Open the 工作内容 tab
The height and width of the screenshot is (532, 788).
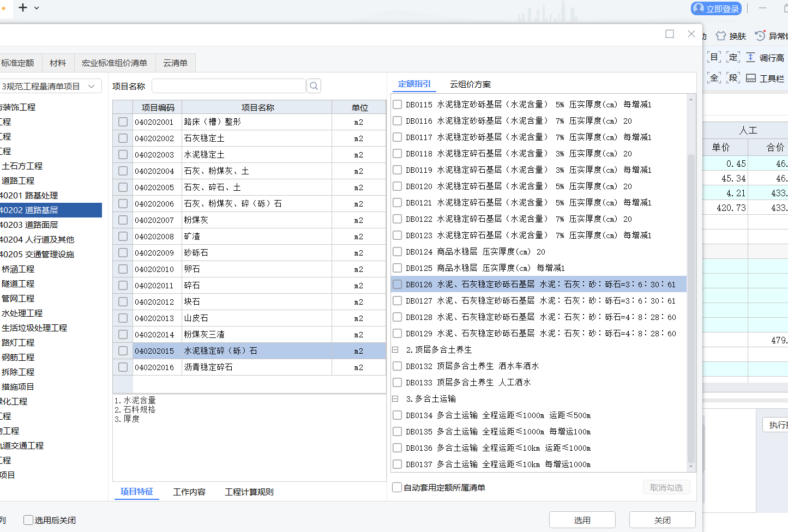coord(189,492)
